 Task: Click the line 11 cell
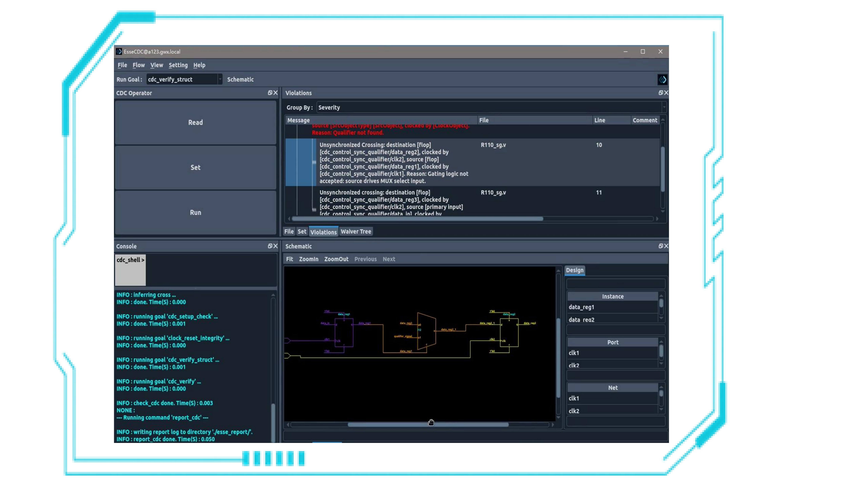(x=599, y=193)
